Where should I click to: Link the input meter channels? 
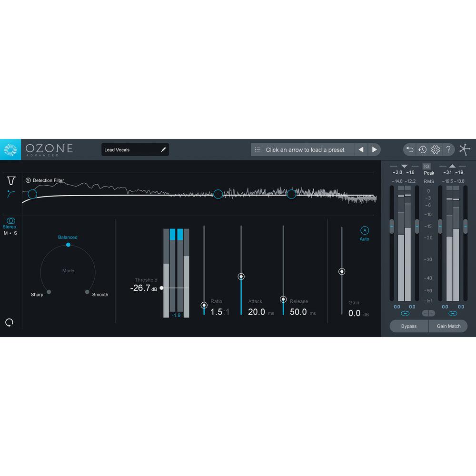coord(405,313)
